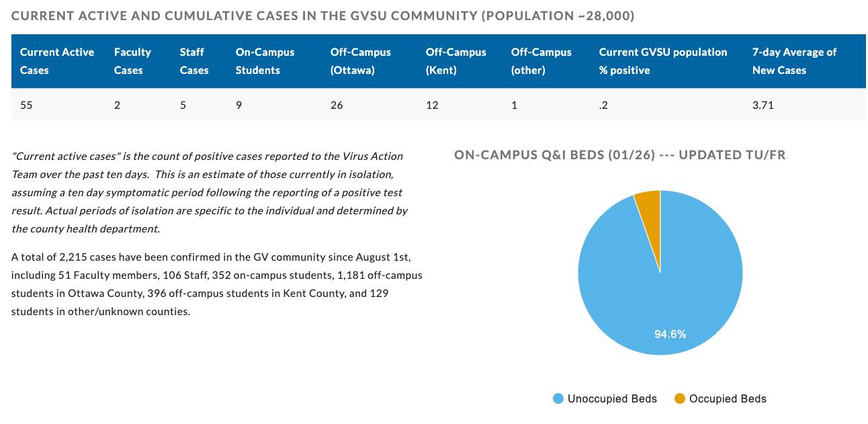
Task: Click the blue Unoccupied Beds legend circle
Action: pos(558,398)
